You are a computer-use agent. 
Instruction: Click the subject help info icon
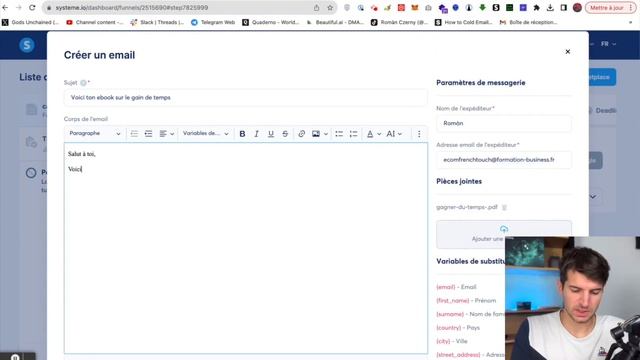[x=83, y=83]
